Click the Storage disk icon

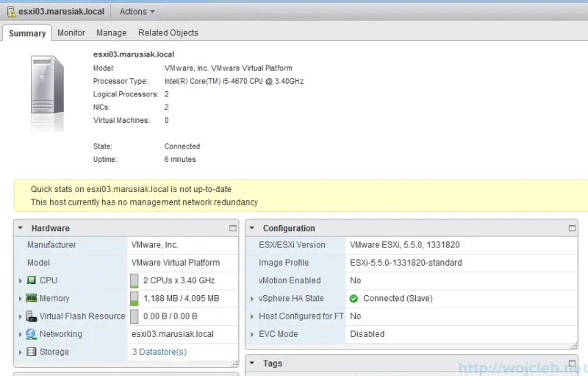coord(32,352)
